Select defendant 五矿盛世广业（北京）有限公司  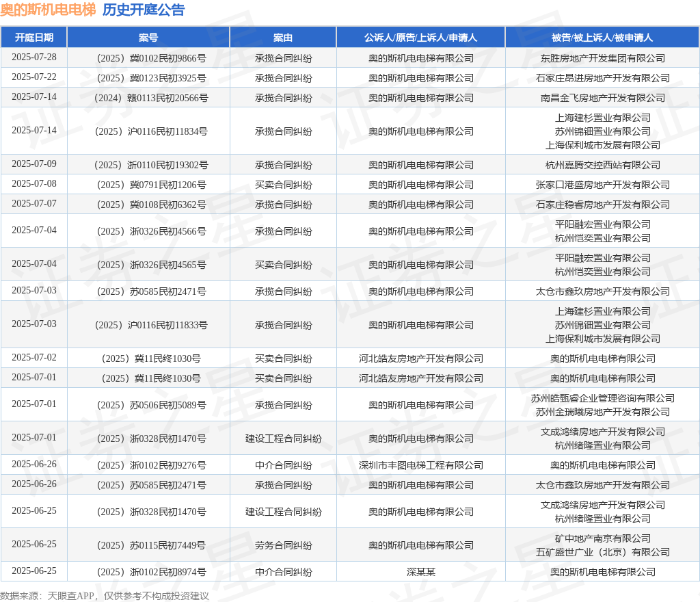pos(603,552)
